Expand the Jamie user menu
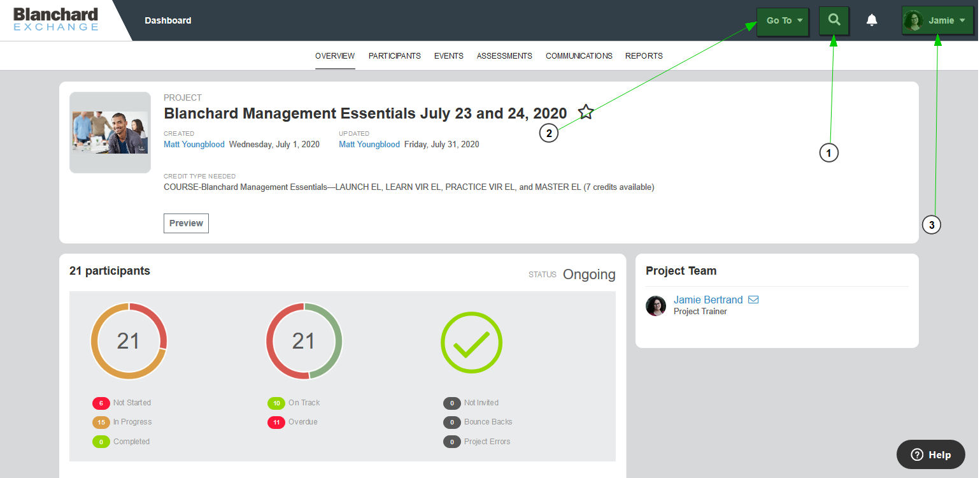This screenshot has width=980, height=478. (x=938, y=20)
